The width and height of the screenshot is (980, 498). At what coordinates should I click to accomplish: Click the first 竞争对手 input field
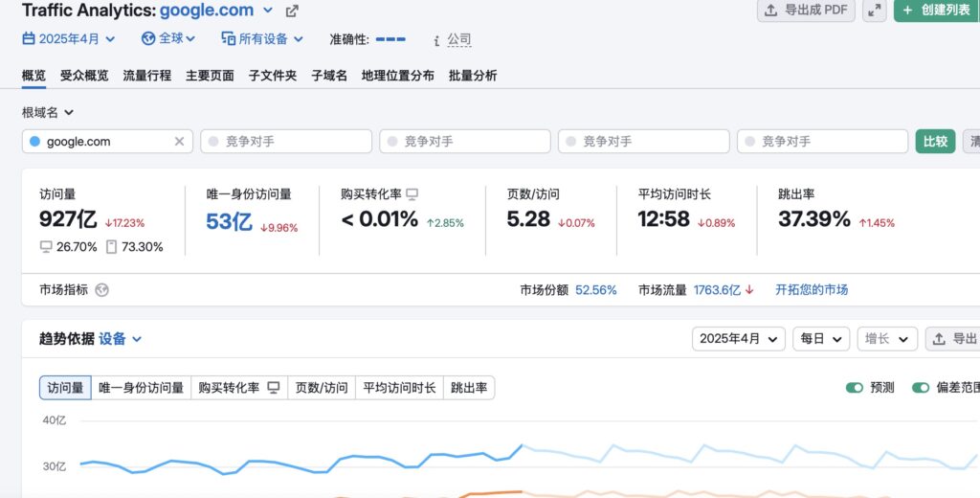tap(286, 142)
